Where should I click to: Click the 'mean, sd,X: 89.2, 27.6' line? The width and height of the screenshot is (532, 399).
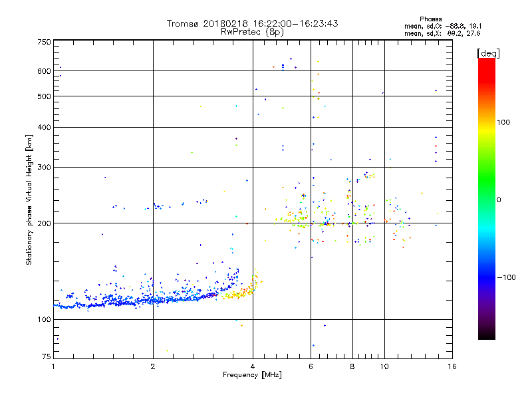pyautogui.click(x=442, y=33)
